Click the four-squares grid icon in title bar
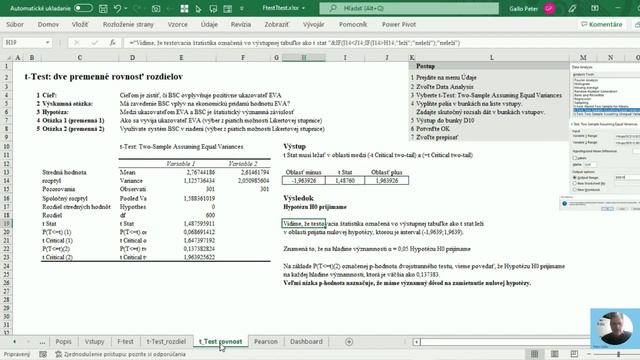640x360 pixels. click(184, 8)
